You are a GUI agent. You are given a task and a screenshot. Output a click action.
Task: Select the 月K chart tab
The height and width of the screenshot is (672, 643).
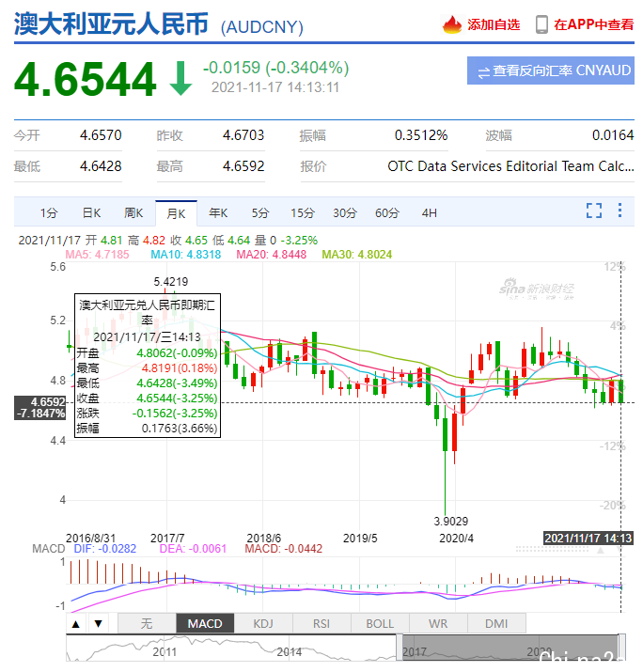(176, 213)
